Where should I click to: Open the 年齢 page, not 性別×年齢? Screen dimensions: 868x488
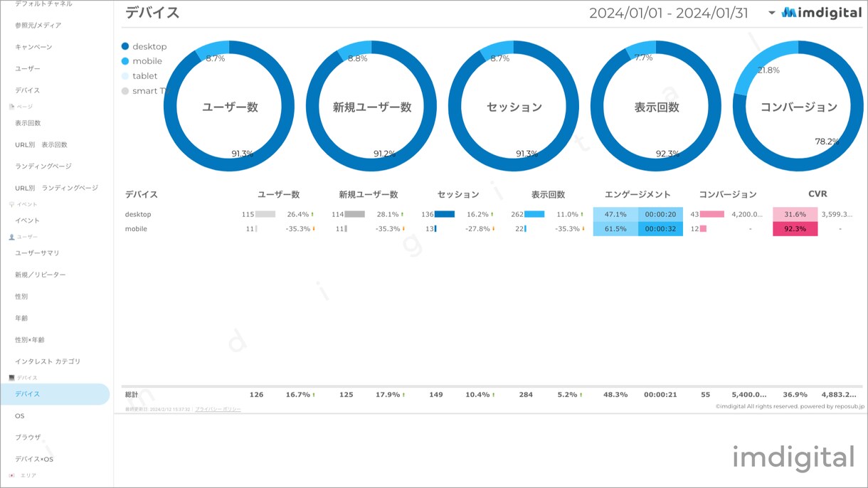click(21, 318)
